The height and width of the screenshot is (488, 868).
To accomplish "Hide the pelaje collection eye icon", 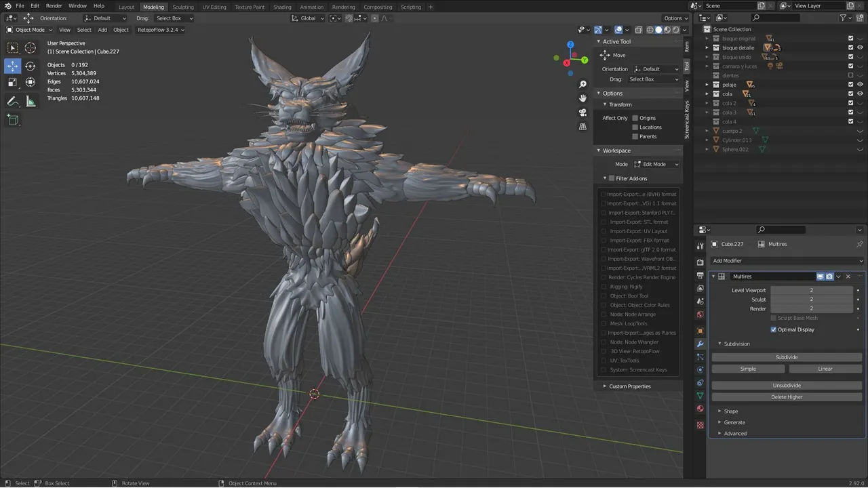I will [861, 85].
